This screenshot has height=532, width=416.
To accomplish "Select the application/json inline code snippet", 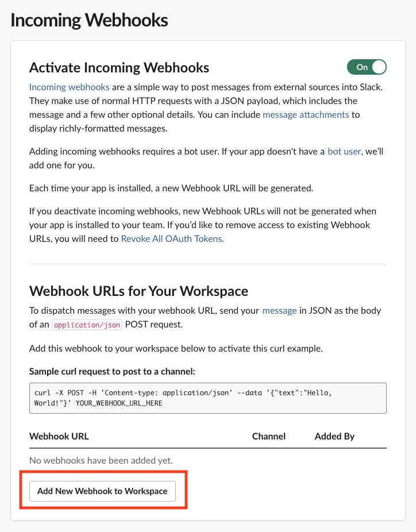I will coord(87,325).
